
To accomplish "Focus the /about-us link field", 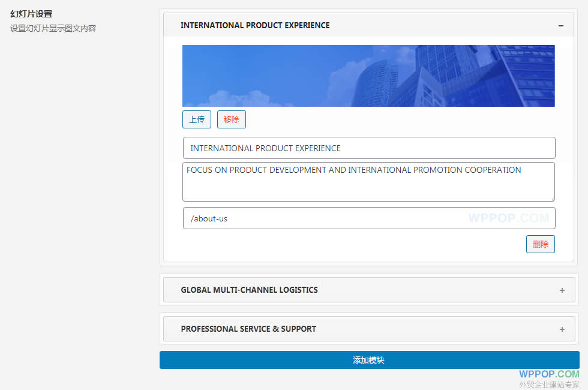I will pyautogui.click(x=369, y=218).
